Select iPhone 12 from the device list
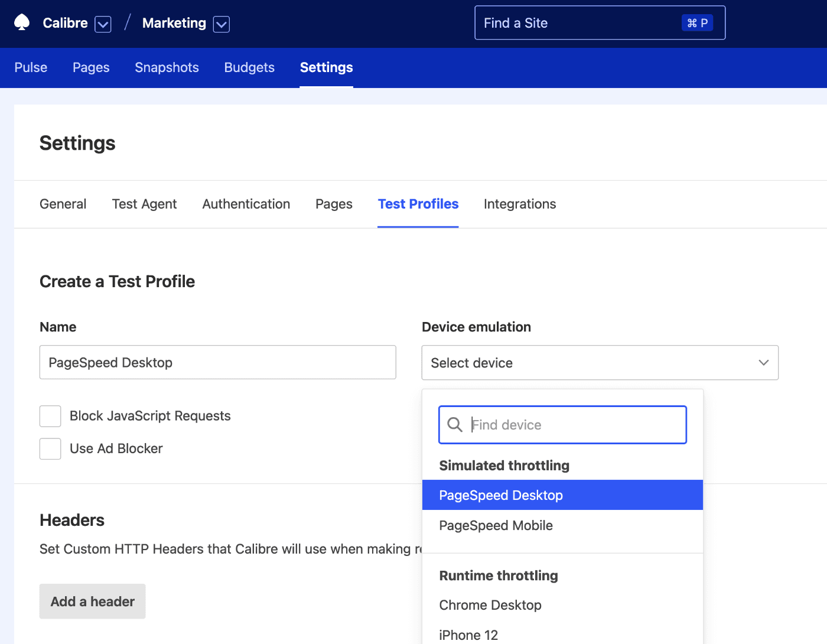 468,635
